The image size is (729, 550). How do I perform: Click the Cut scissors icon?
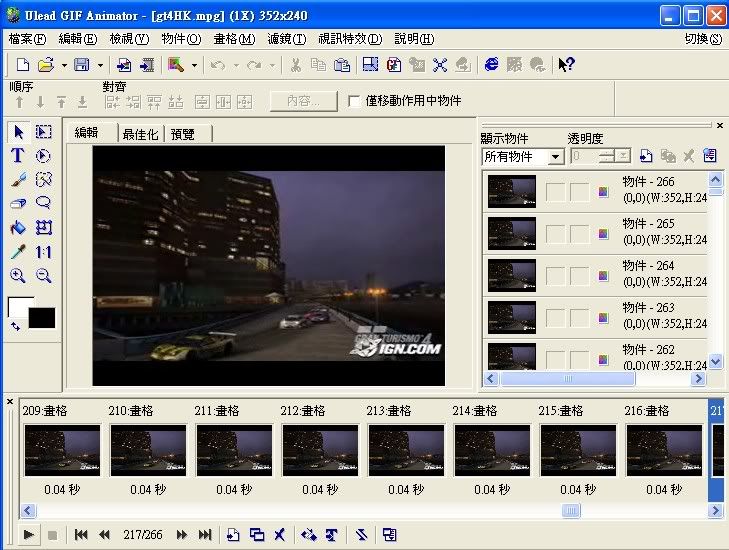coord(295,65)
